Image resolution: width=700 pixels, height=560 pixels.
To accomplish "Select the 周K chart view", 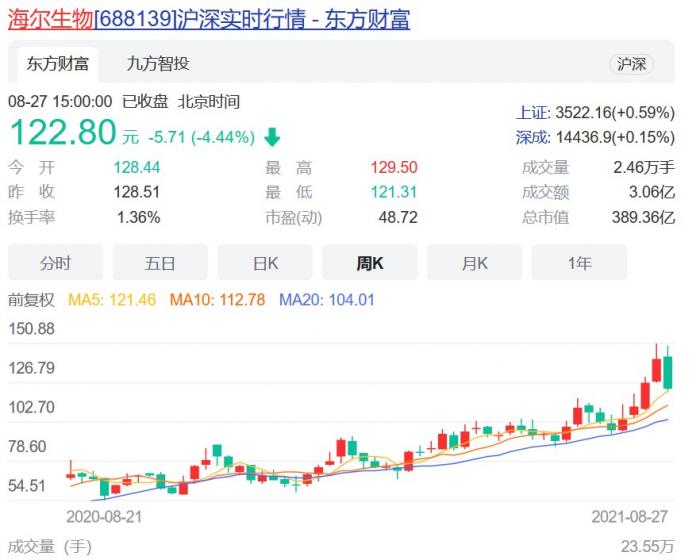I will pyautogui.click(x=370, y=263).
